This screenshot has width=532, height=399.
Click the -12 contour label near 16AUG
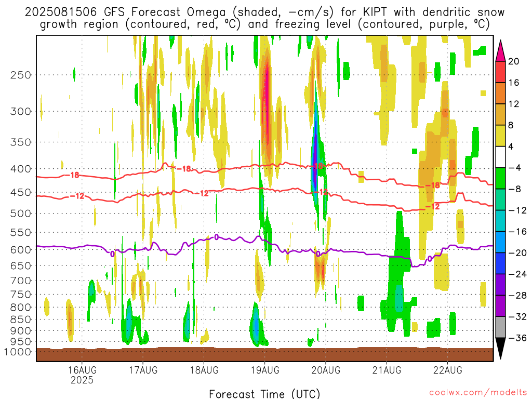[77, 196]
